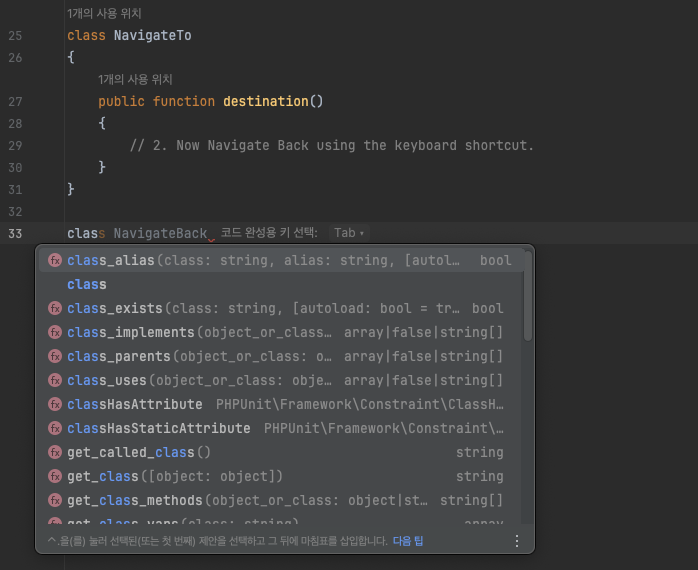Click NavigateBack inline suggestion text

coord(160,233)
